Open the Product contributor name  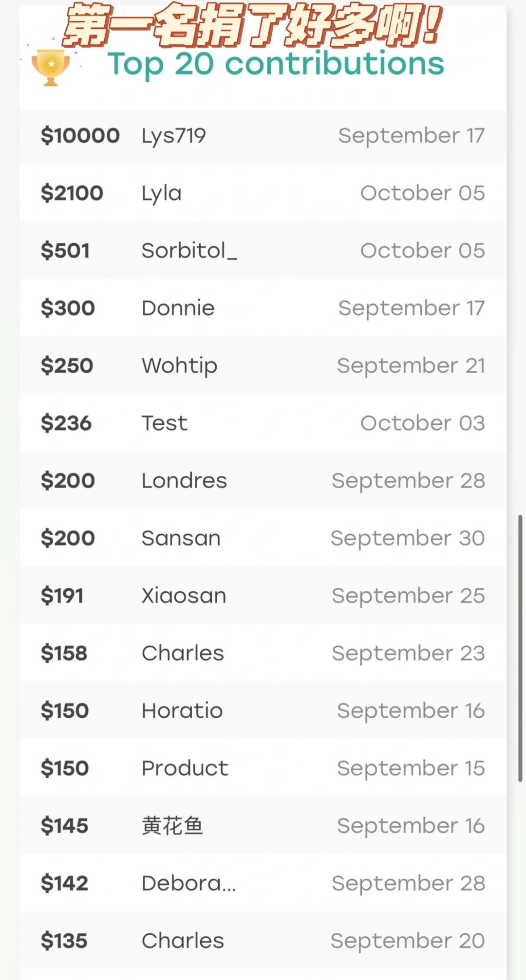(x=185, y=768)
